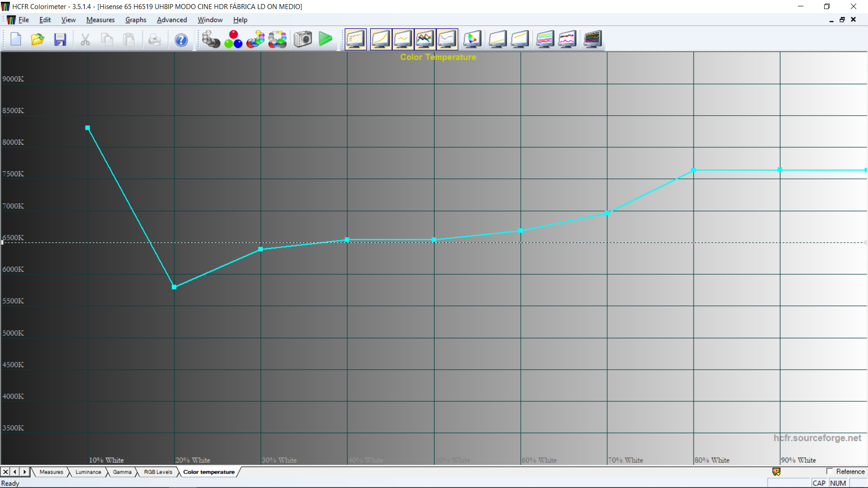
Task: Click the 6500K axis label
Action: tap(13, 238)
